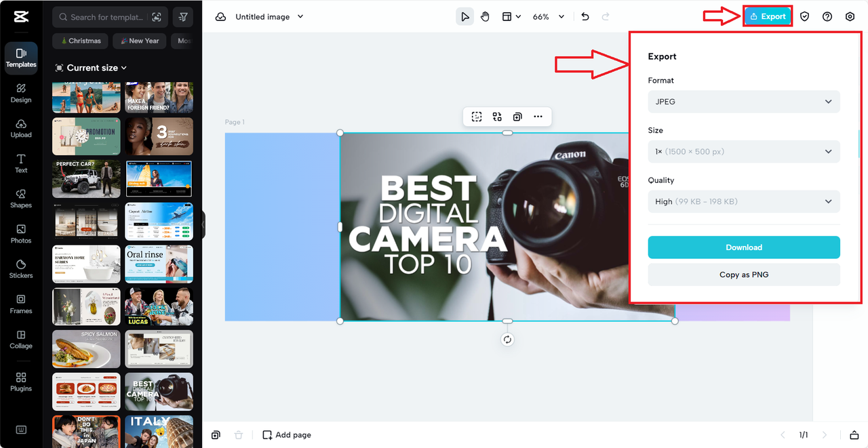Click the redo arrow

pos(606,17)
